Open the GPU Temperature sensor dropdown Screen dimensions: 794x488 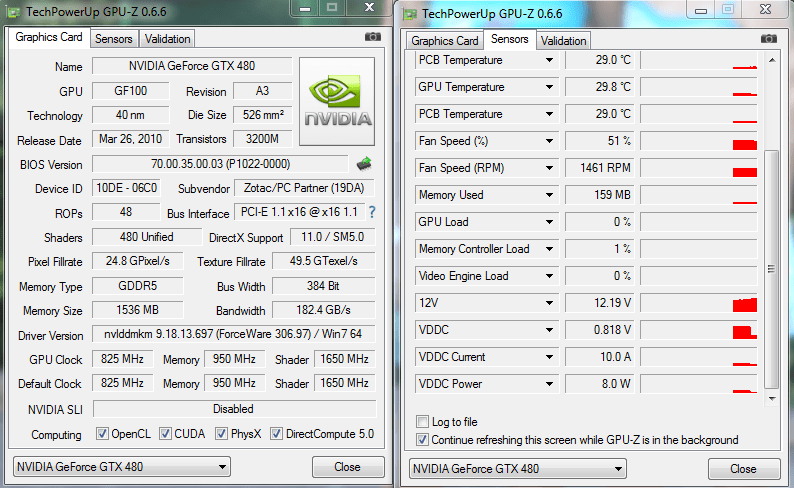point(549,87)
